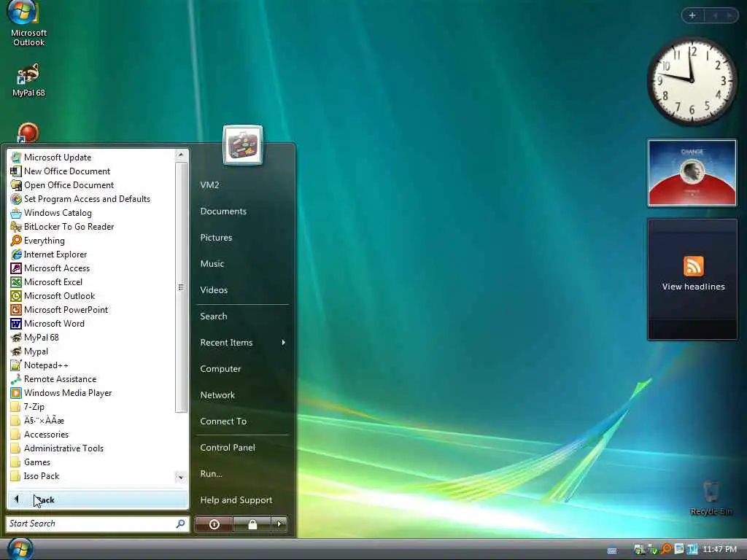This screenshot has width=747, height=560.
Task: Click the slideshow picture gadget
Action: coord(692,173)
